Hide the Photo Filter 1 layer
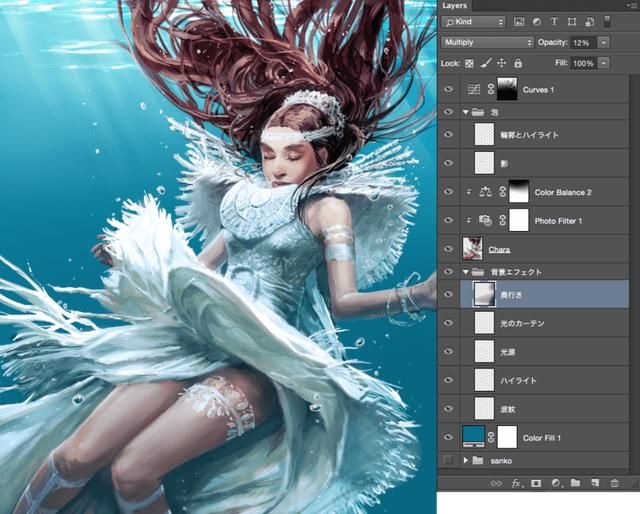 pyautogui.click(x=449, y=220)
